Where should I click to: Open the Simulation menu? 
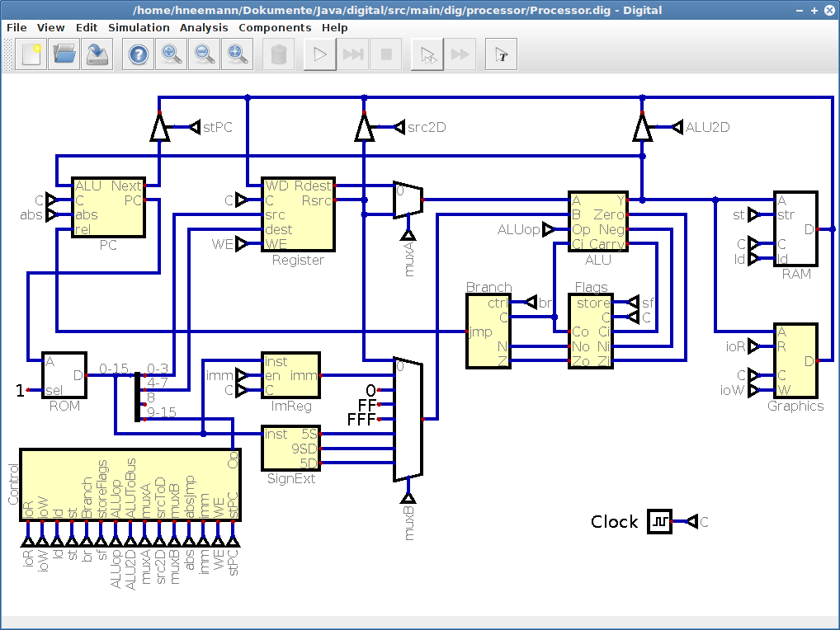pos(139,27)
